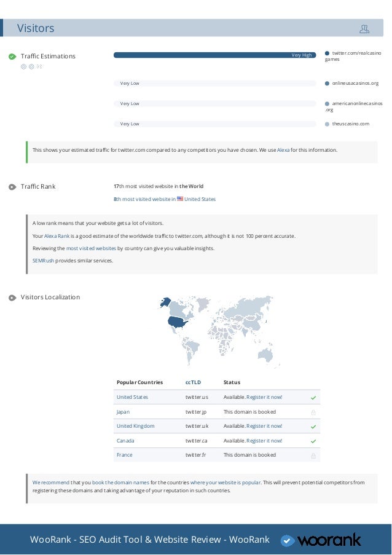
Task: Click the Canada country link
Action: [x=125, y=441]
